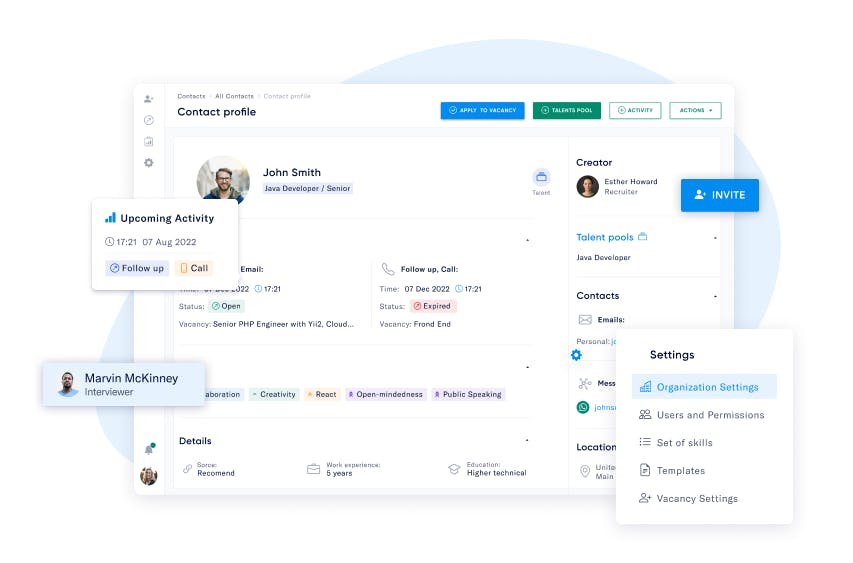
Task: Click the Call tag in Upcoming Activity
Action: click(194, 268)
